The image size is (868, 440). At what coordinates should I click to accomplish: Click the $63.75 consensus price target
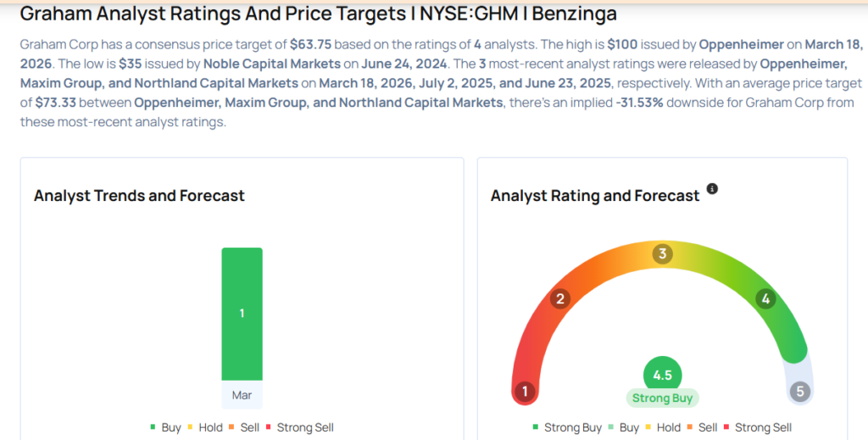coord(310,44)
